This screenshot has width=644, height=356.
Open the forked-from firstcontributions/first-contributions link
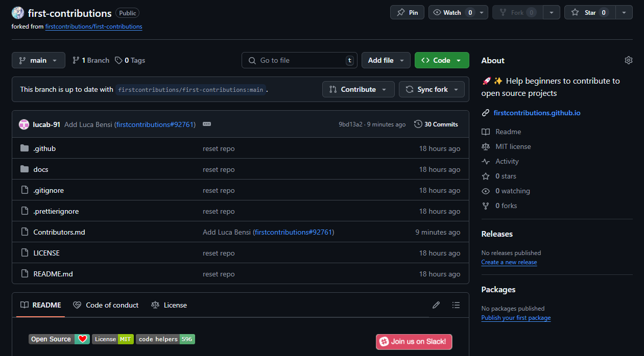pos(93,26)
